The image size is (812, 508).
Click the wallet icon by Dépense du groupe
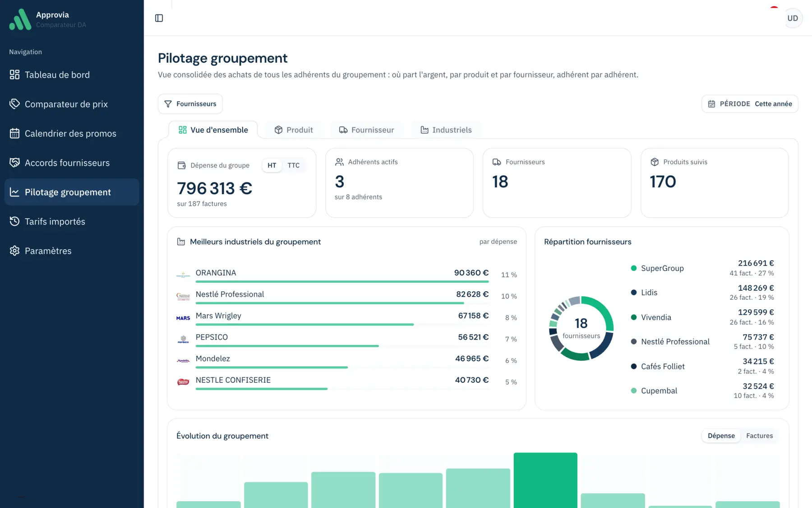click(x=182, y=165)
